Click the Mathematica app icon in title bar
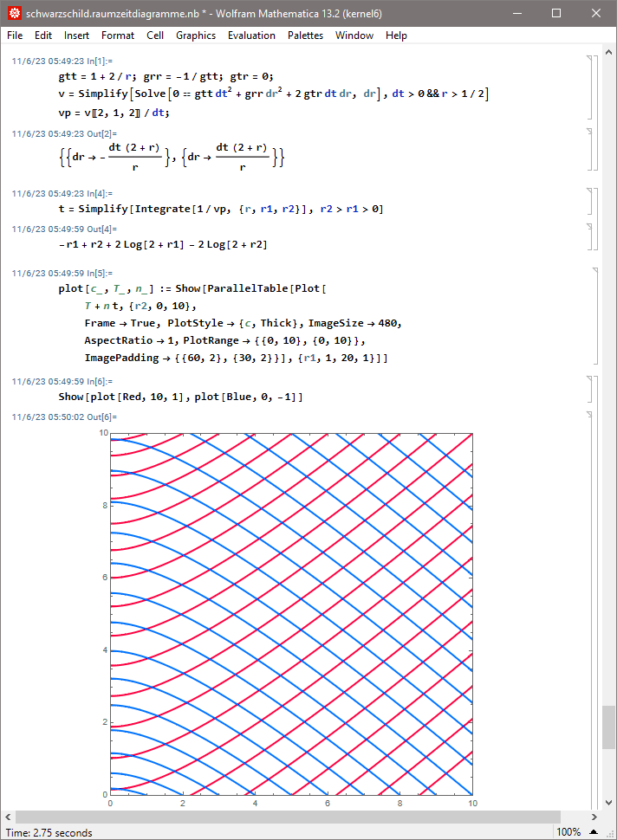617x840 pixels. 14,14
